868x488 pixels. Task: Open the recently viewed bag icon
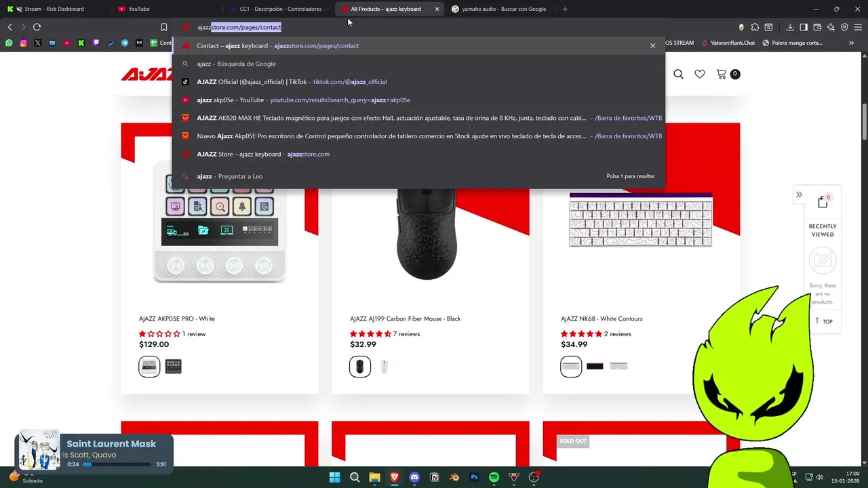pyautogui.click(x=823, y=202)
